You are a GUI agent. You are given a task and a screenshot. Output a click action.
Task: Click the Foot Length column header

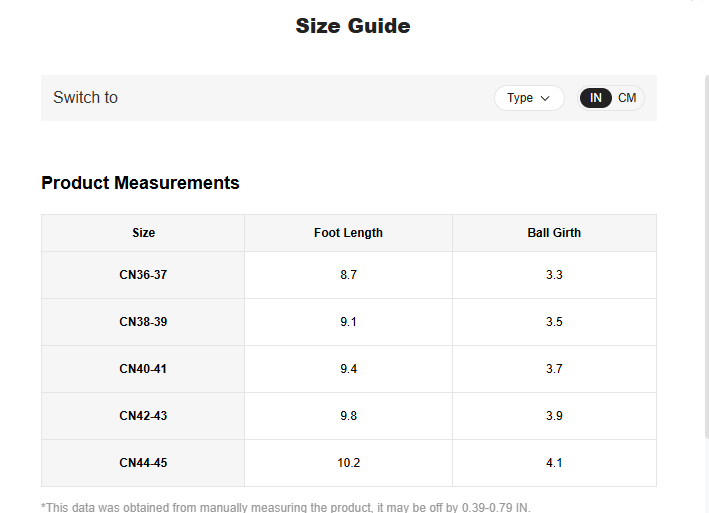coord(348,233)
